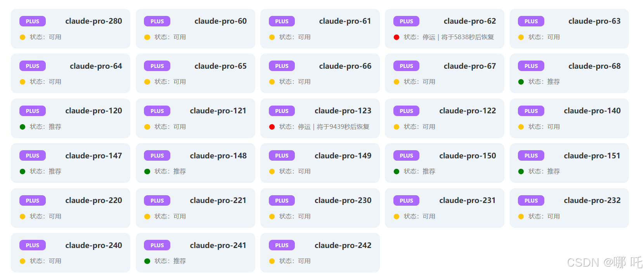Click the green status dot on claude-pro-120
644x274 pixels.
point(23,127)
